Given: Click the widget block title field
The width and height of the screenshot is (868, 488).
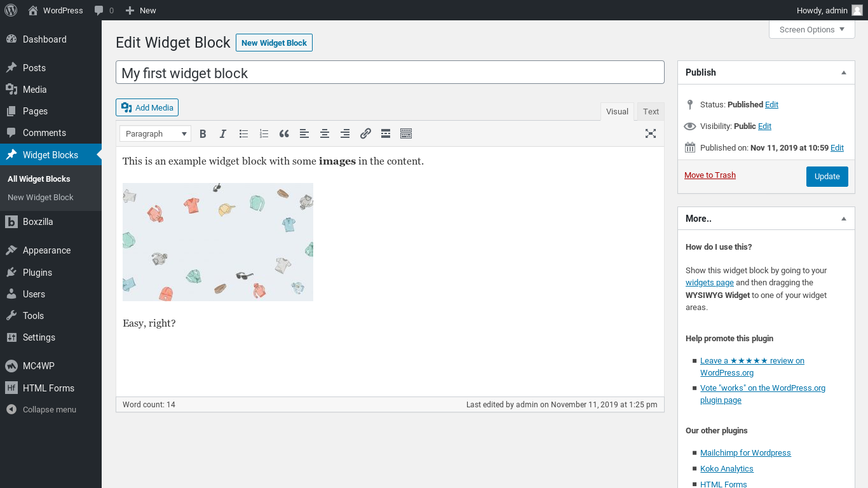Looking at the screenshot, I should 390,72.
